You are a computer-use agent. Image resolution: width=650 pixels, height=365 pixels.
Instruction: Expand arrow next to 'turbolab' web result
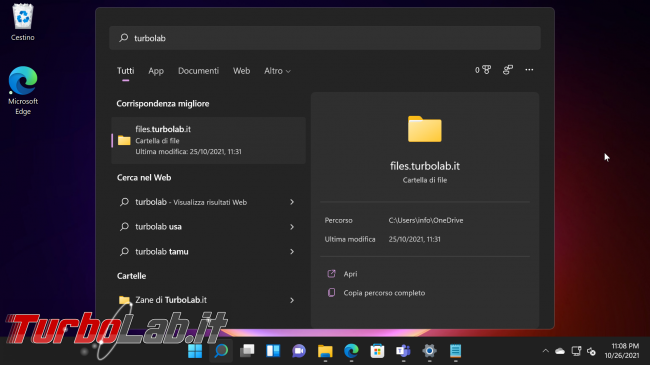coord(292,202)
